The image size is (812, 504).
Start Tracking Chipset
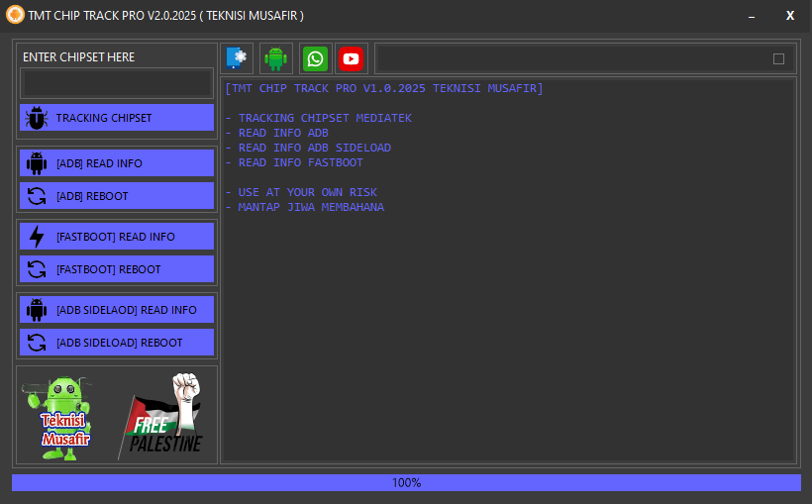(117, 118)
